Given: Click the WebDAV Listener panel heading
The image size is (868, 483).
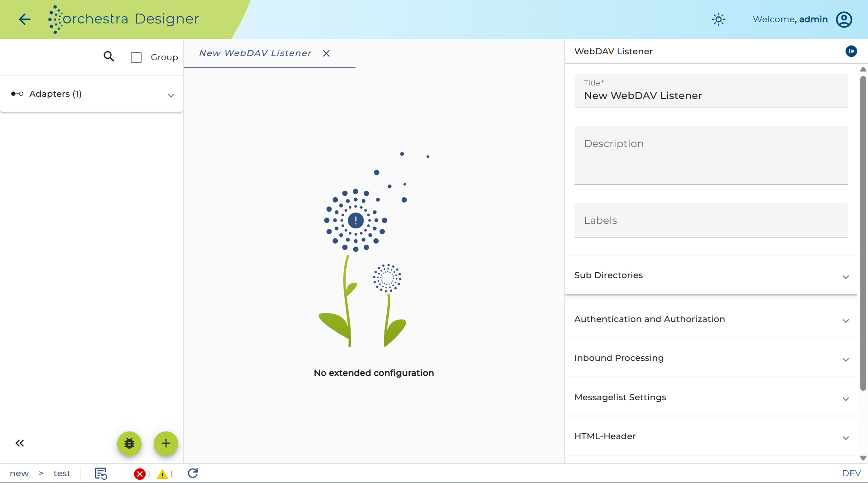Looking at the screenshot, I should [x=613, y=52].
